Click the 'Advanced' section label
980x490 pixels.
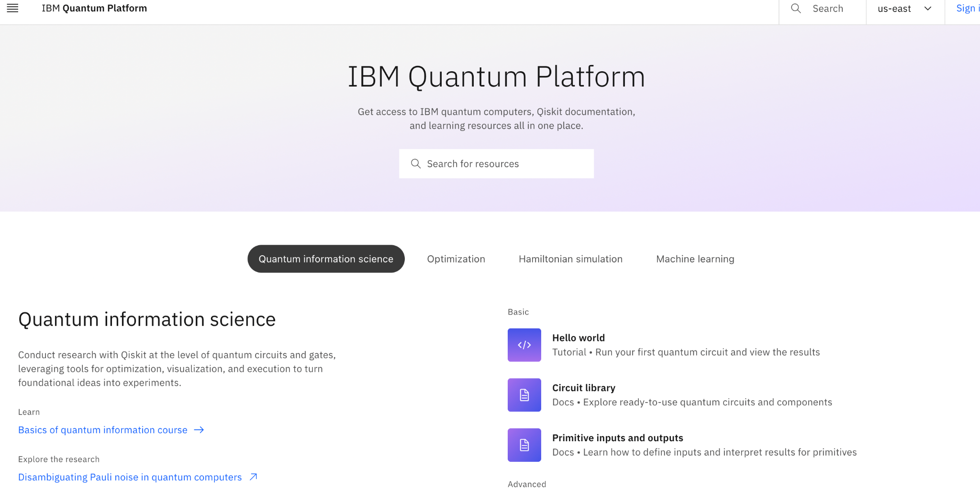pos(527,484)
